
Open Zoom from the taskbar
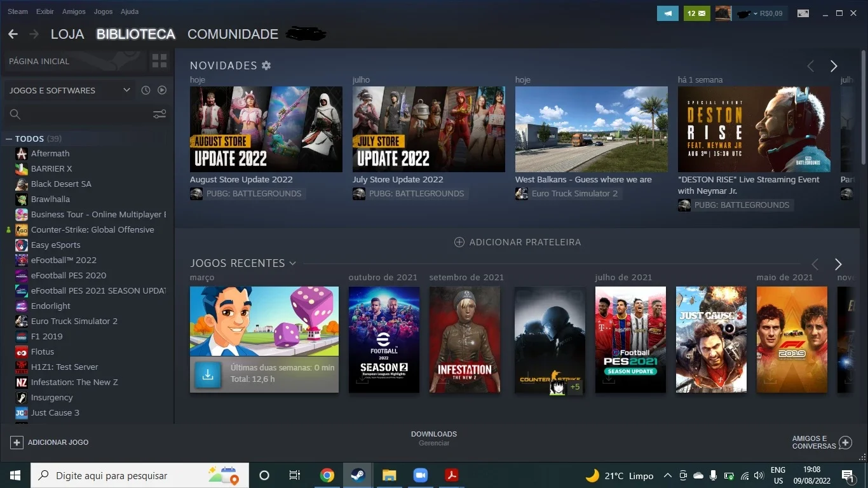pos(420,475)
